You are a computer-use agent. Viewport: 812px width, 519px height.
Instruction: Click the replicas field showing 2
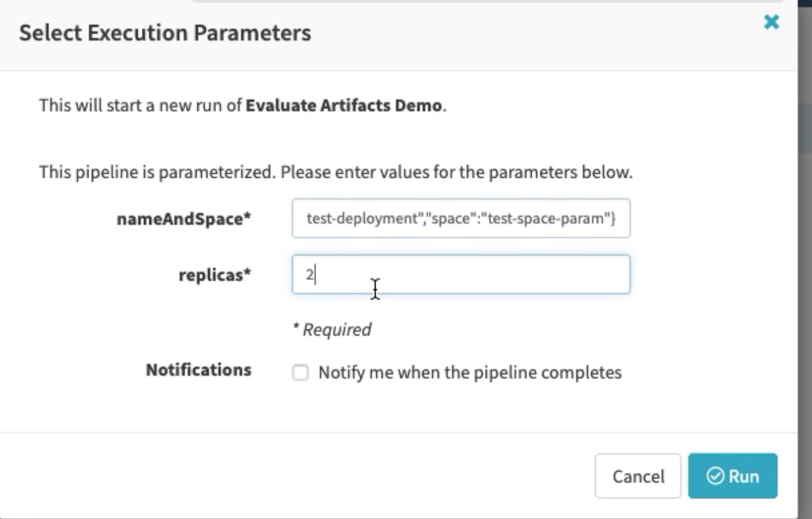click(x=461, y=274)
